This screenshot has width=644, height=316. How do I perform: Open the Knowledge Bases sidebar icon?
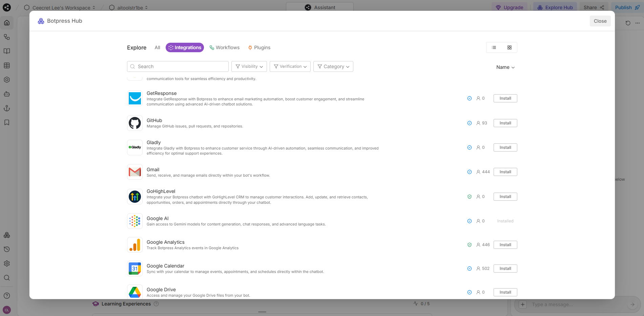point(7,51)
